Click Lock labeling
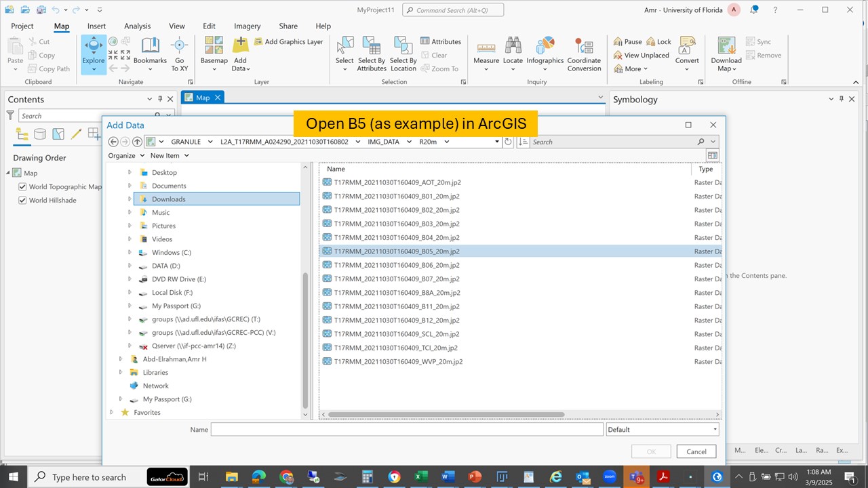This screenshot has height=488, width=868. [658, 41]
